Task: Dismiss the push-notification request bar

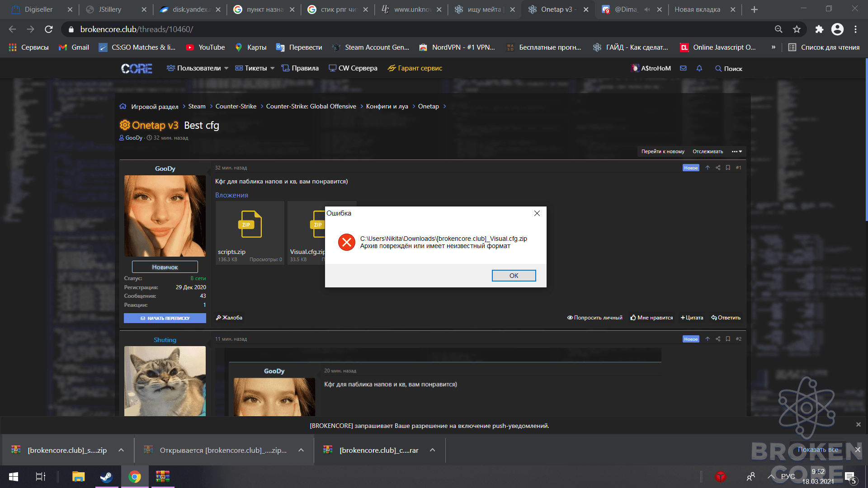Action: point(858,425)
